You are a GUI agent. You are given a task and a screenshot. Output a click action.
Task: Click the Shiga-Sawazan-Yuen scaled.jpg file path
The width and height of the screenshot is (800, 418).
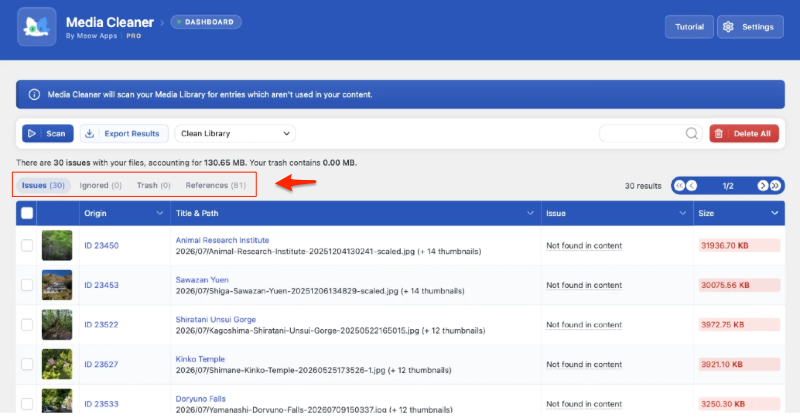pos(320,291)
